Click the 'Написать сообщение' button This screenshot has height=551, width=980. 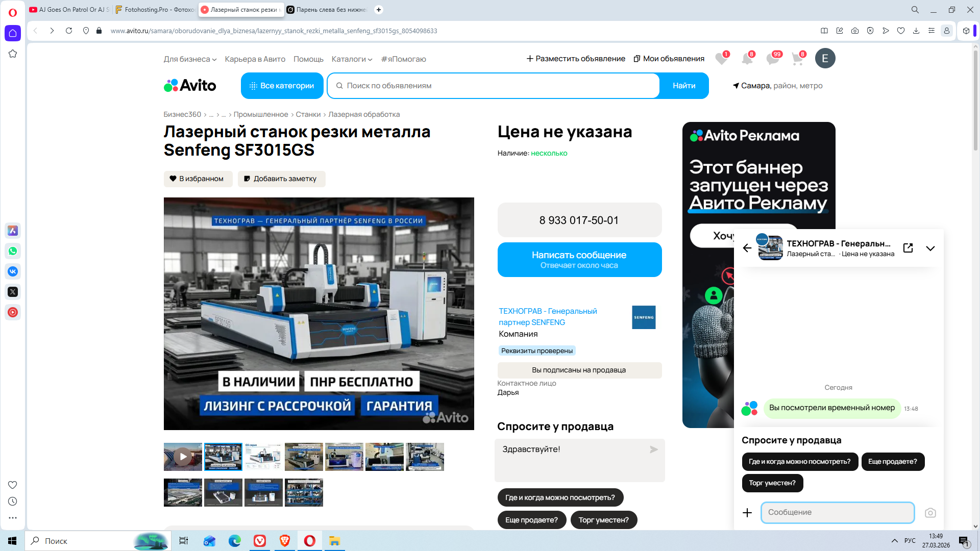(x=579, y=260)
